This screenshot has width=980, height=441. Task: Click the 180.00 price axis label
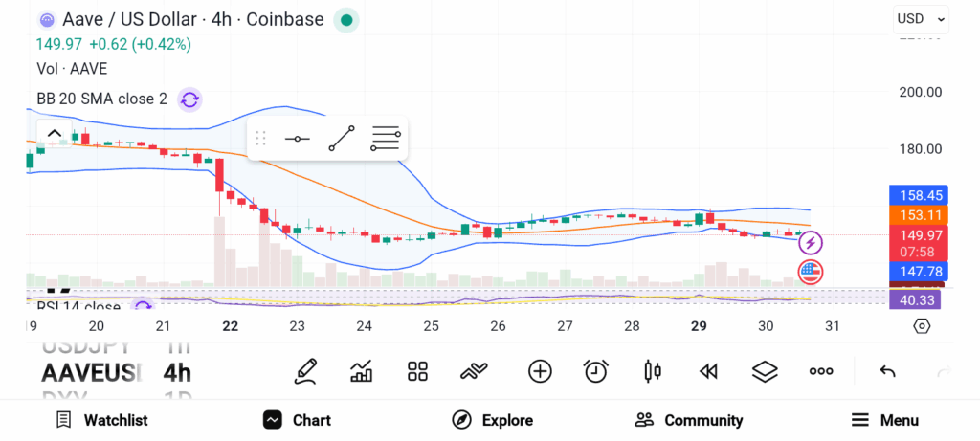click(x=920, y=149)
